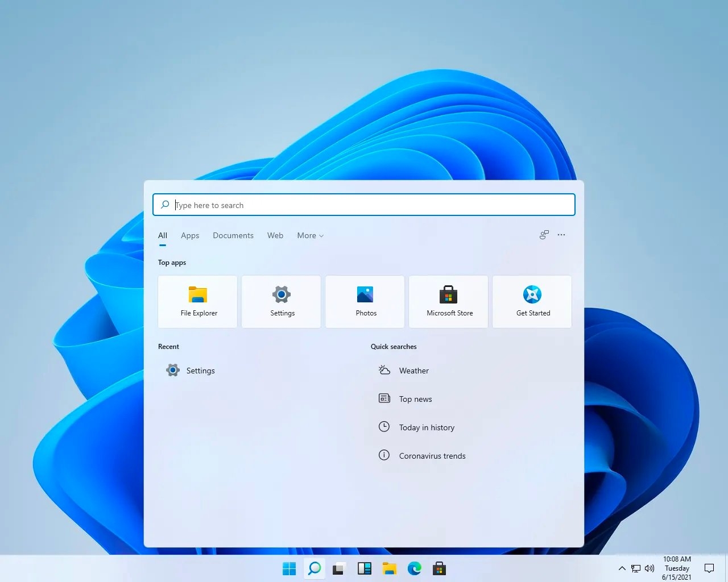This screenshot has height=582, width=728.
Task: Click the 'Type here to search' field
Action: pos(364,205)
